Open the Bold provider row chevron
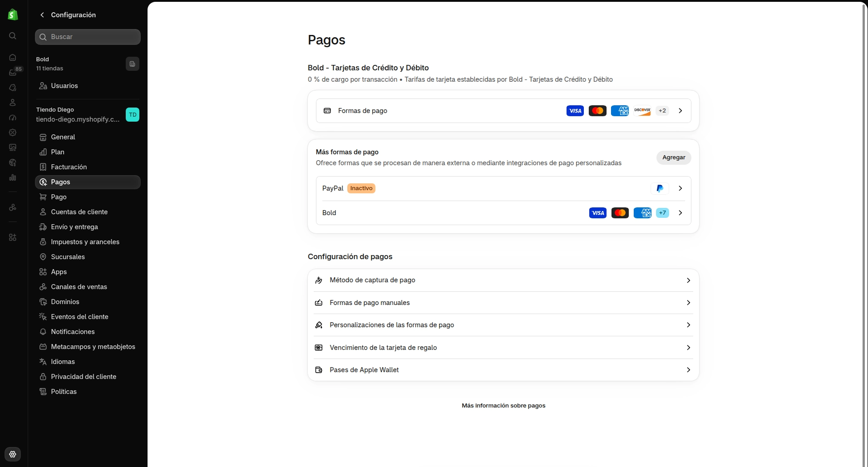This screenshot has height=467, width=868. coord(680,213)
